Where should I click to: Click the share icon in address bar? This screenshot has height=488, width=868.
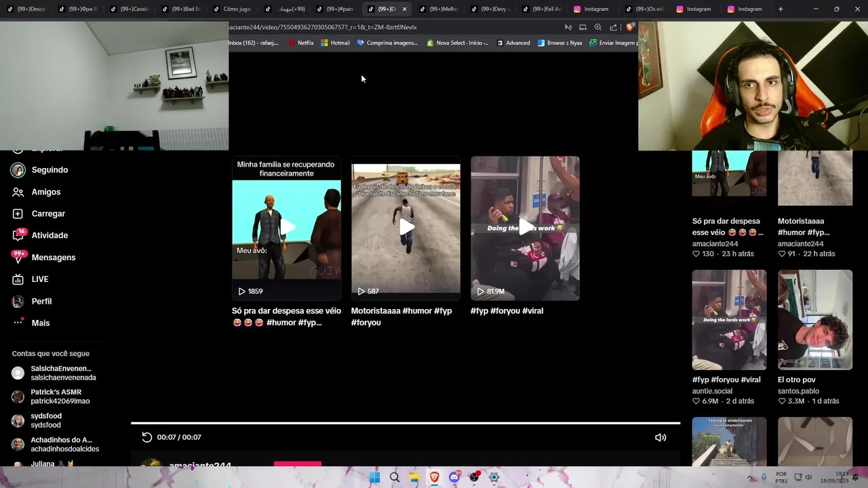click(613, 27)
